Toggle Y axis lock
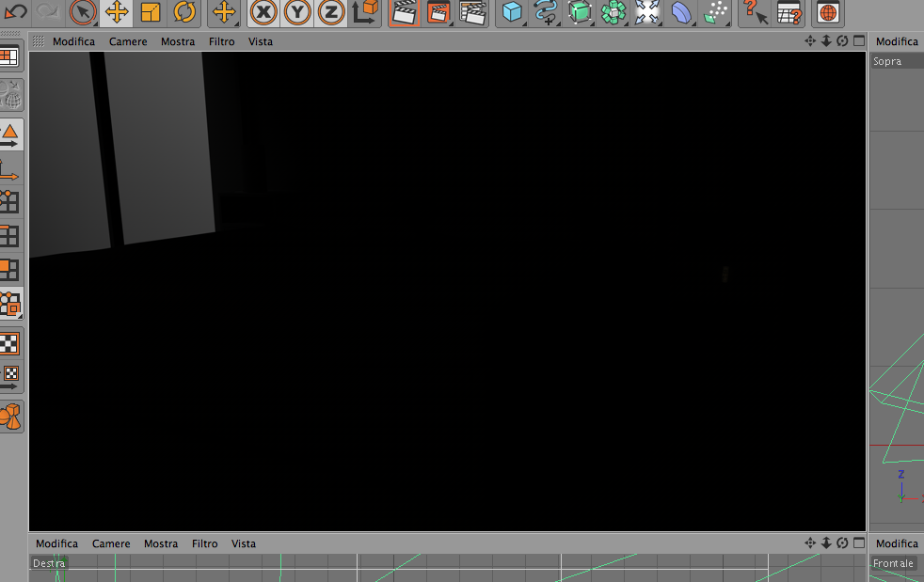 coord(297,12)
